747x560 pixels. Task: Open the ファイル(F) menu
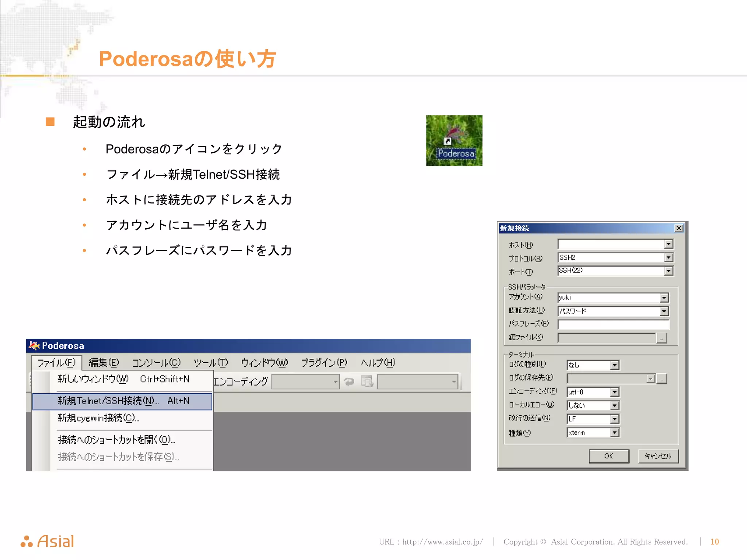coord(57,362)
